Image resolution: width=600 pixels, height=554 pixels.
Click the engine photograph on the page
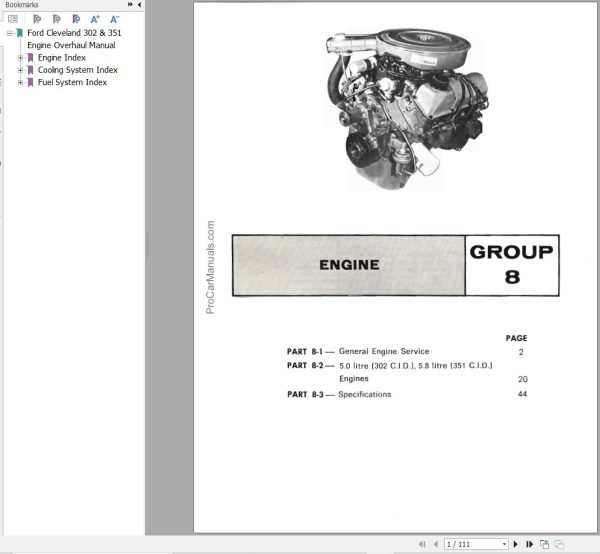[406, 109]
